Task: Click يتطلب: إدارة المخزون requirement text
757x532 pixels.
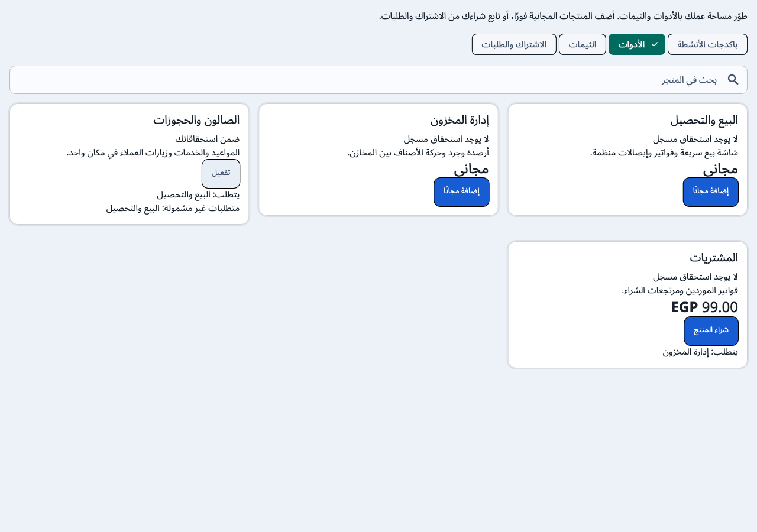Action: pyautogui.click(x=700, y=352)
